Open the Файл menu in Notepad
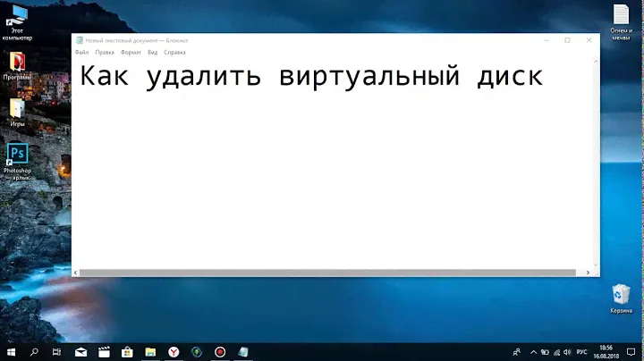This screenshot has width=644, height=361. click(x=81, y=53)
